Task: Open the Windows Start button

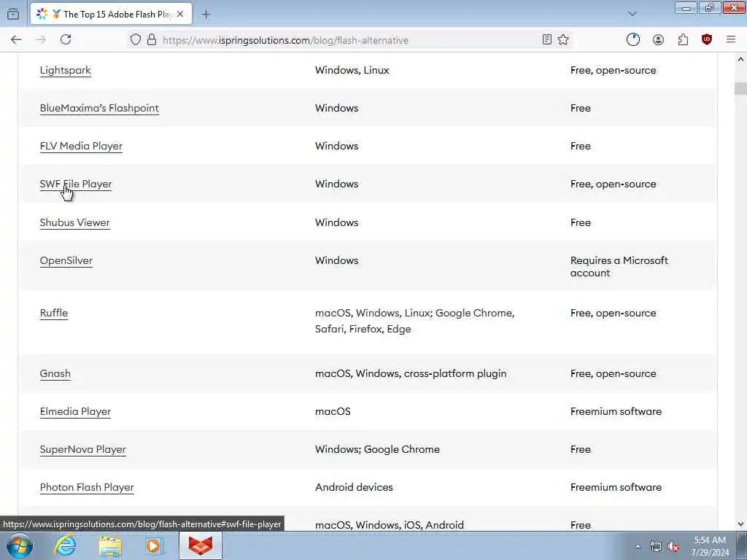Action: 19,545
